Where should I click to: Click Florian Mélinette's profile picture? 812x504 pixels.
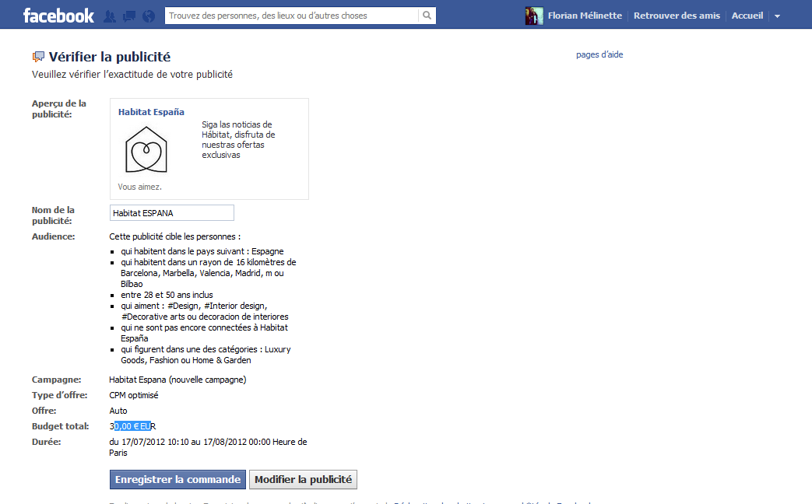(x=534, y=16)
